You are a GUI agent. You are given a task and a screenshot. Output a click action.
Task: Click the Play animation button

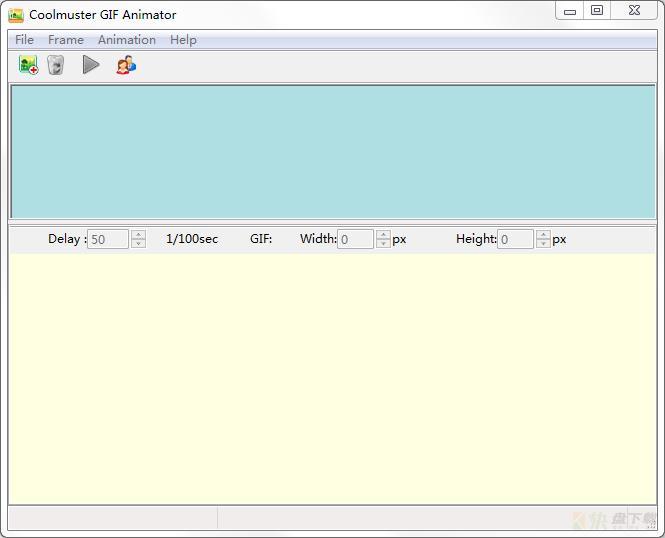91,65
